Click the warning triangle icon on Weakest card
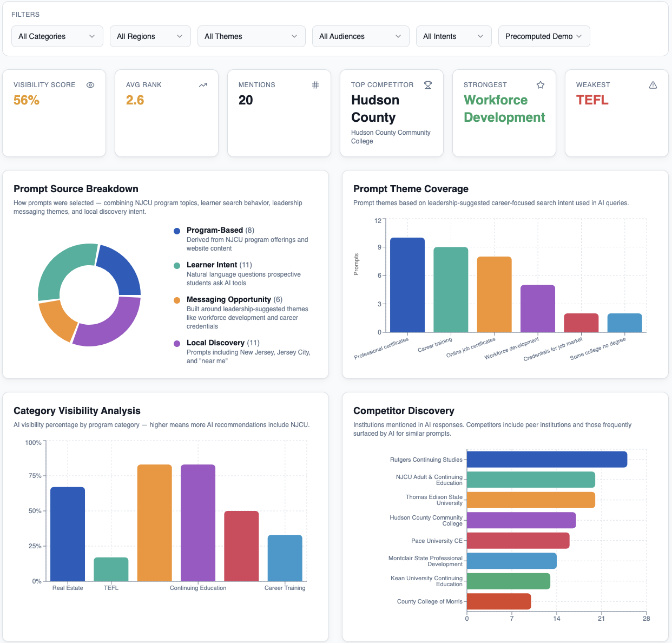Viewport: 672px width, 643px height. [x=653, y=85]
